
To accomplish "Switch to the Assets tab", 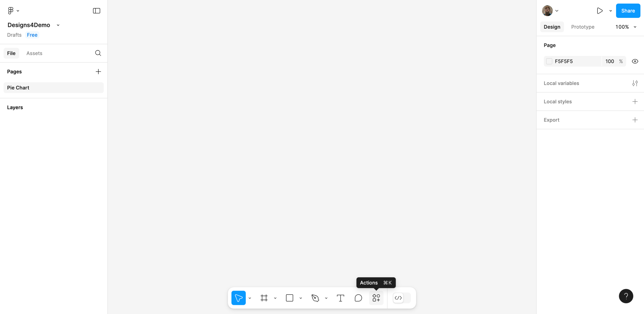I will tap(34, 53).
